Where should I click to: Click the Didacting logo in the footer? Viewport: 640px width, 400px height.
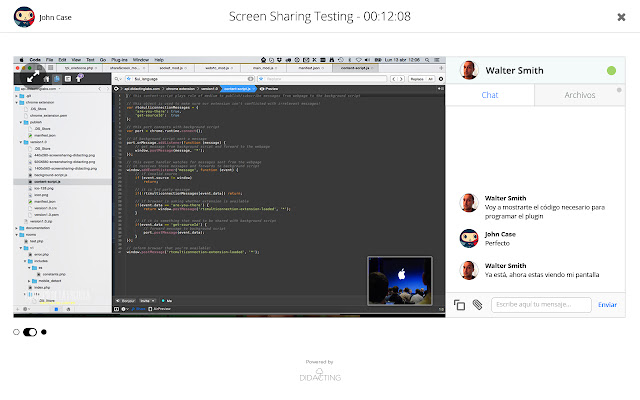point(319,376)
